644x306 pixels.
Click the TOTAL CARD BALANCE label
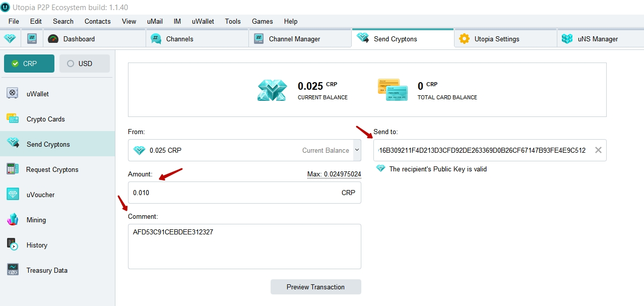tap(447, 97)
